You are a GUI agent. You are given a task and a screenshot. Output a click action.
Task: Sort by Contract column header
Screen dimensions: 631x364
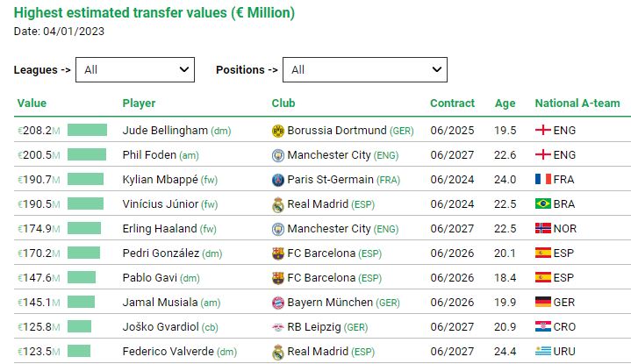(452, 103)
